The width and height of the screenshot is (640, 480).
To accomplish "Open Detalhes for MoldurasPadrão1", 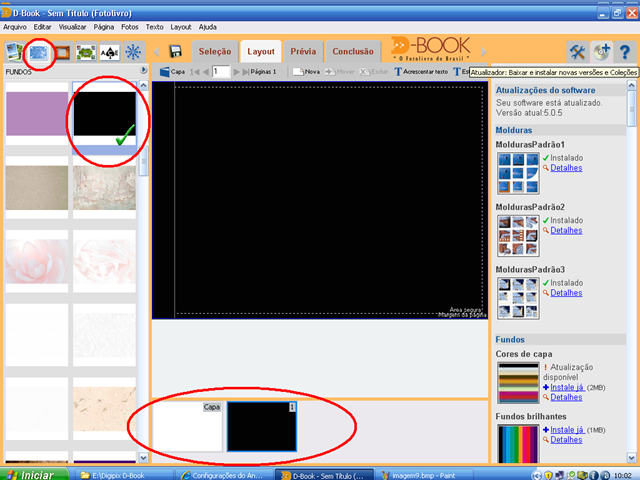I will (566, 168).
